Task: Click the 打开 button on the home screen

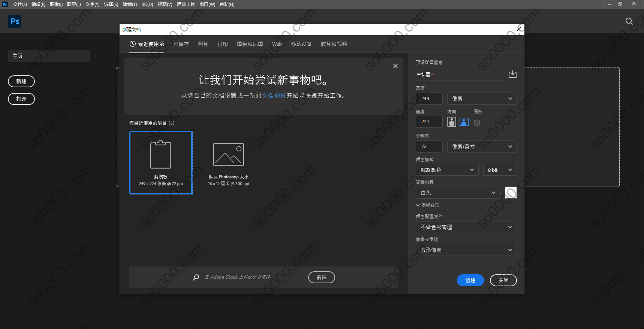Action: (21, 99)
